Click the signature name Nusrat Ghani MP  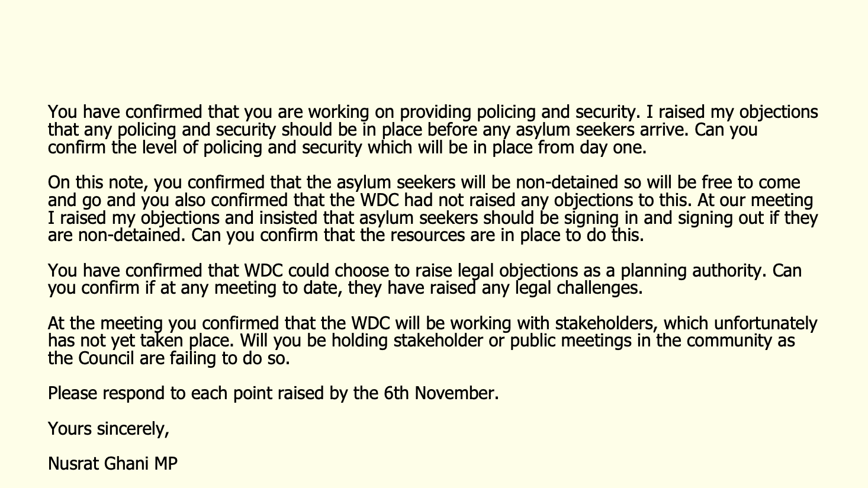[112, 463]
